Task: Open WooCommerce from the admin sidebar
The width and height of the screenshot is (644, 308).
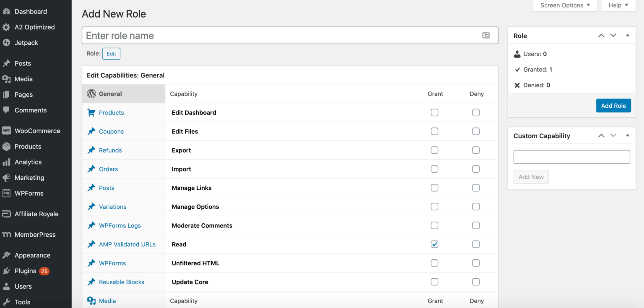Action: 7,131
